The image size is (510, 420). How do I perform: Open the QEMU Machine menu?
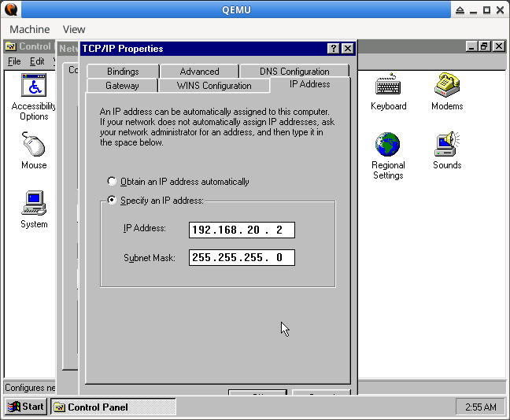point(30,29)
